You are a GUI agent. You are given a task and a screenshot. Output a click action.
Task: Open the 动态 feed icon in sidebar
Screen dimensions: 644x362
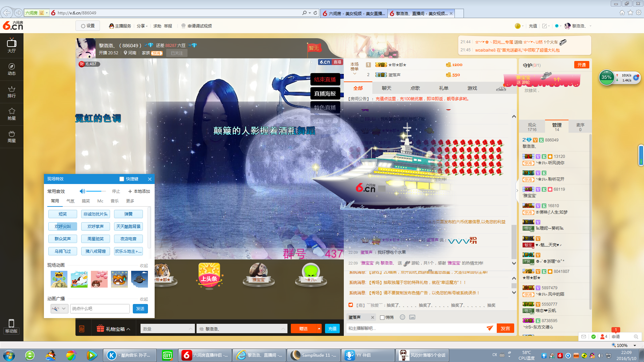[12, 69]
